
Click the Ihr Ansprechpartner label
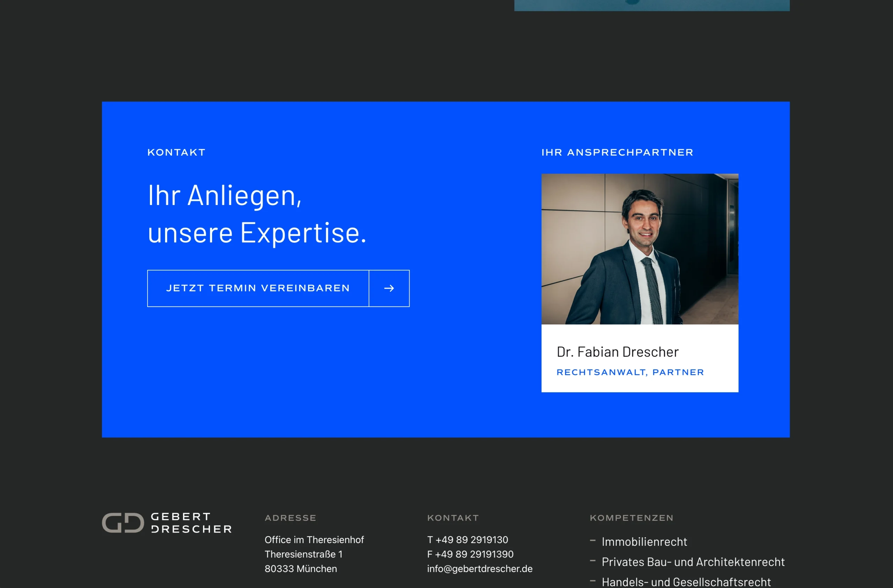pos(617,152)
